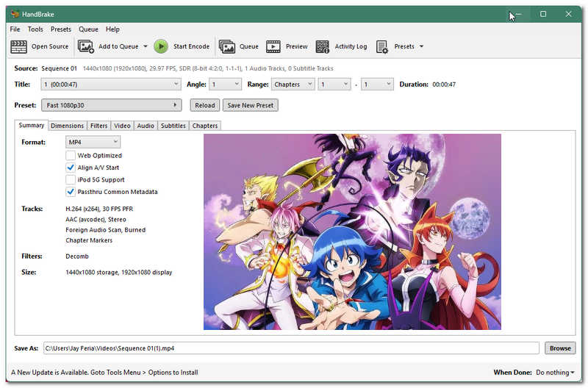Click the Open Source film clapper icon

pyautogui.click(x=18, y=46)
